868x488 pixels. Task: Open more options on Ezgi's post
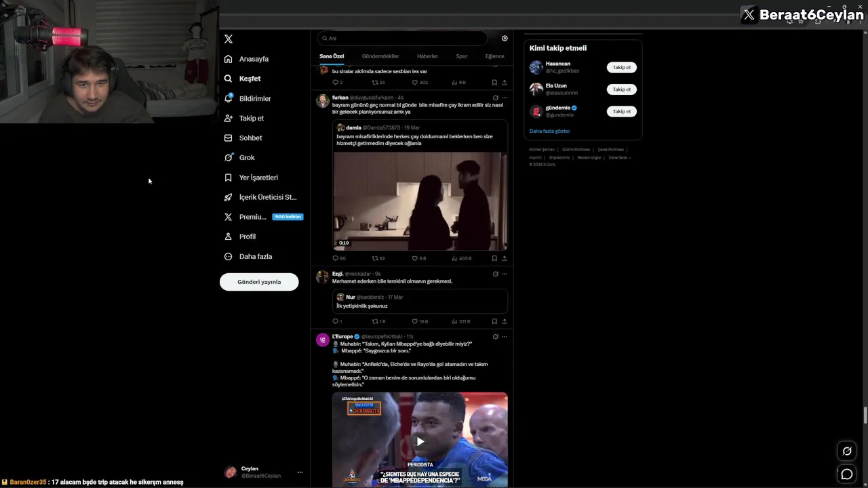pyautogui.click(x=505, y=274)
